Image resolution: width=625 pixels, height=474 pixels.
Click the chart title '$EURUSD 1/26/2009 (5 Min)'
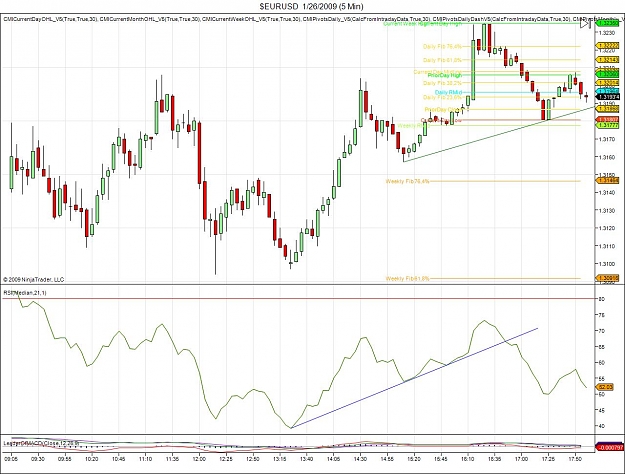pos(311,6)
